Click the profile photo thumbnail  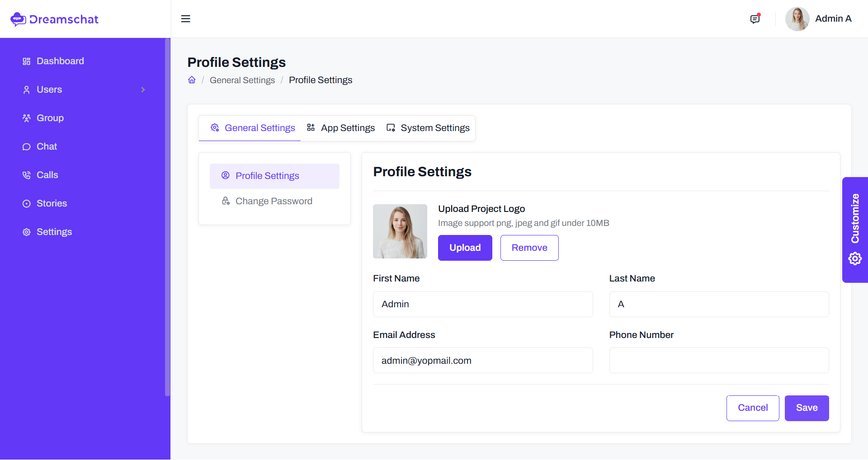(x=400, y=231)
